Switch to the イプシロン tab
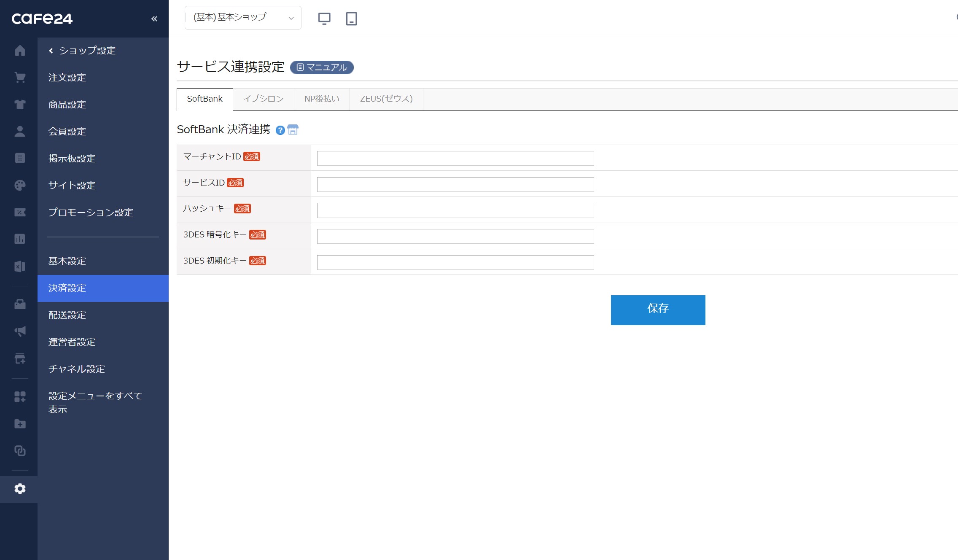Viewport: 958px width, 560px height. pos(263,99)
